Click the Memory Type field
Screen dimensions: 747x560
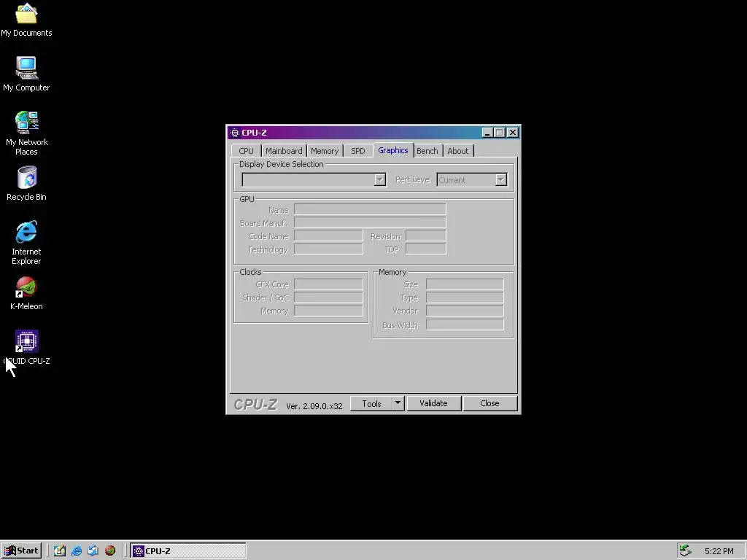click(465, 297)
